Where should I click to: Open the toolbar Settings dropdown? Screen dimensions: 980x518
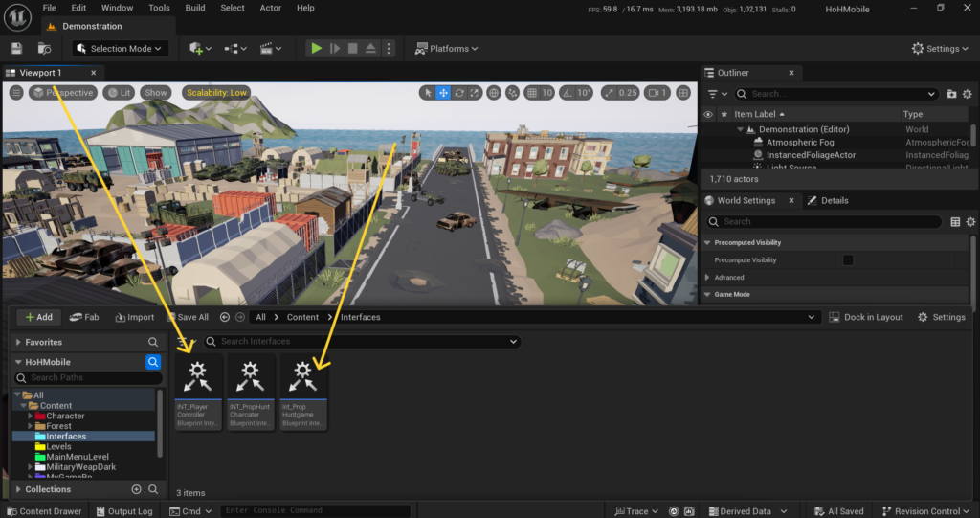click(x=940, y=48)
